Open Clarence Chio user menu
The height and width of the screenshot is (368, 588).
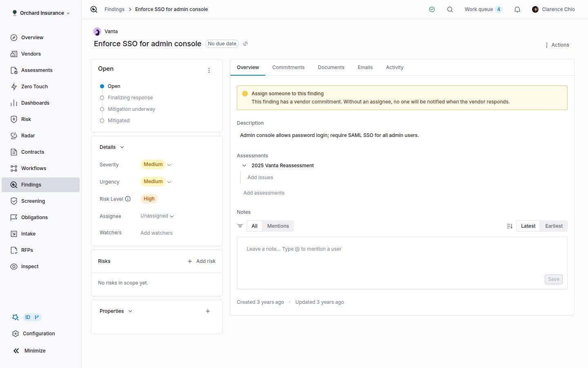553,9
